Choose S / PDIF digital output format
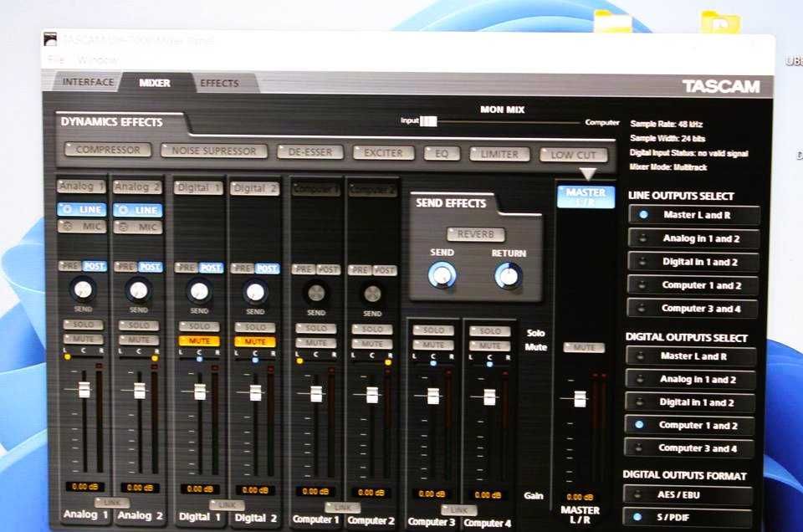803x532 pixels. [688, 517]
